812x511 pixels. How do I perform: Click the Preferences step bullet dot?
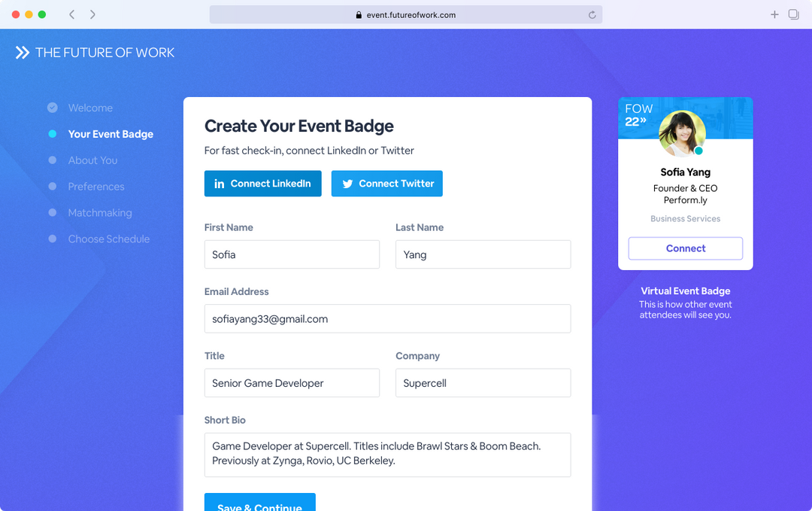click(53, 186)
